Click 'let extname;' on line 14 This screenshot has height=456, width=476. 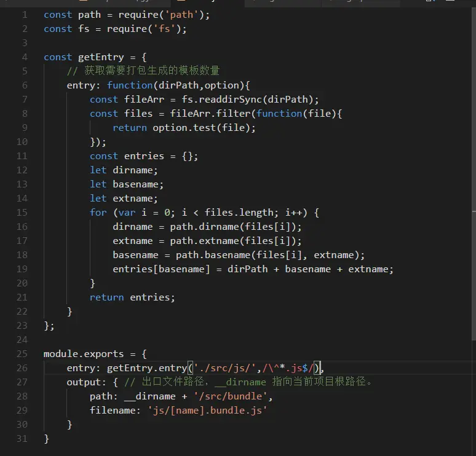coord(124,199)
